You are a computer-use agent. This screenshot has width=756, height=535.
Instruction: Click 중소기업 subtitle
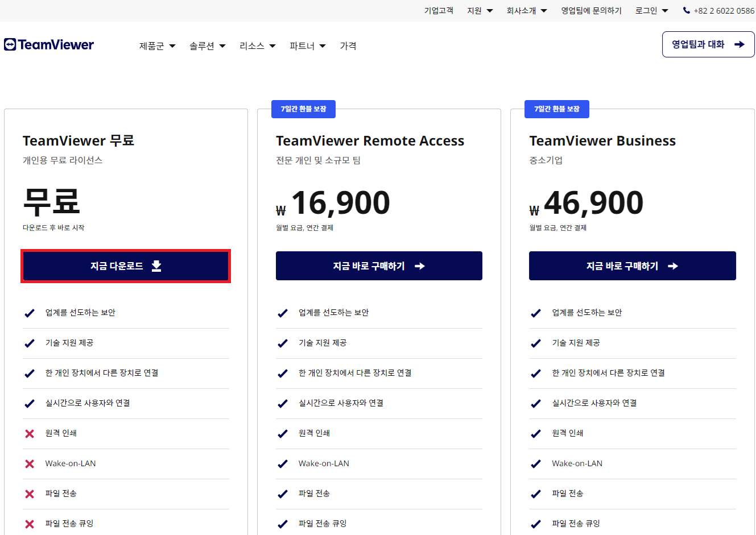(546, 160)
